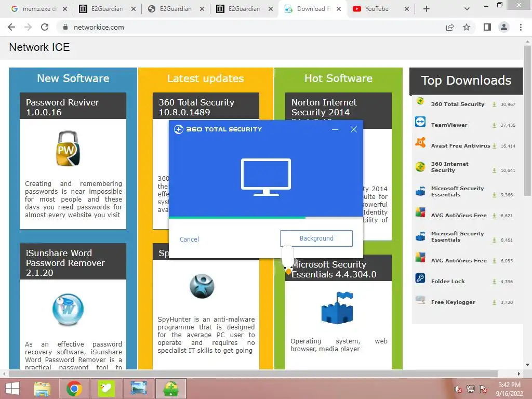Image resolution: width=532 pixels, height=399 pixels.
Task: Open Chrome profile avatar menu
Action: coord(504,27)
